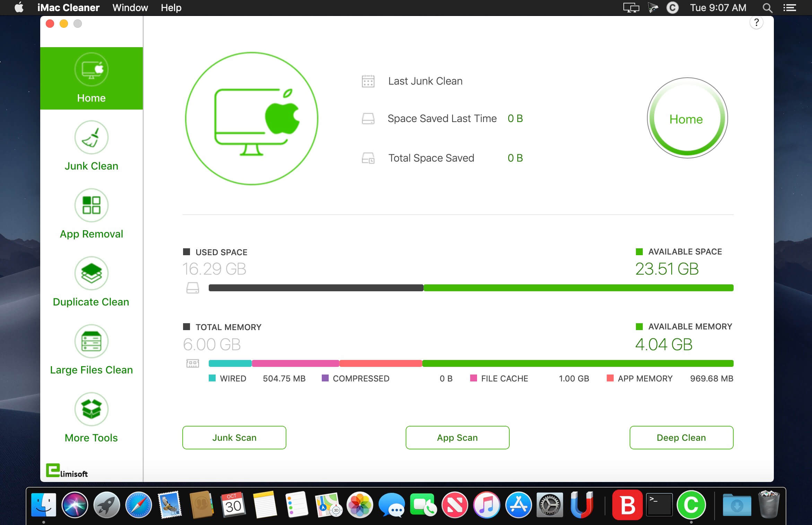Click the Home sidebar icon
This screenshot has width=812, height=525.
click(91, 70)
